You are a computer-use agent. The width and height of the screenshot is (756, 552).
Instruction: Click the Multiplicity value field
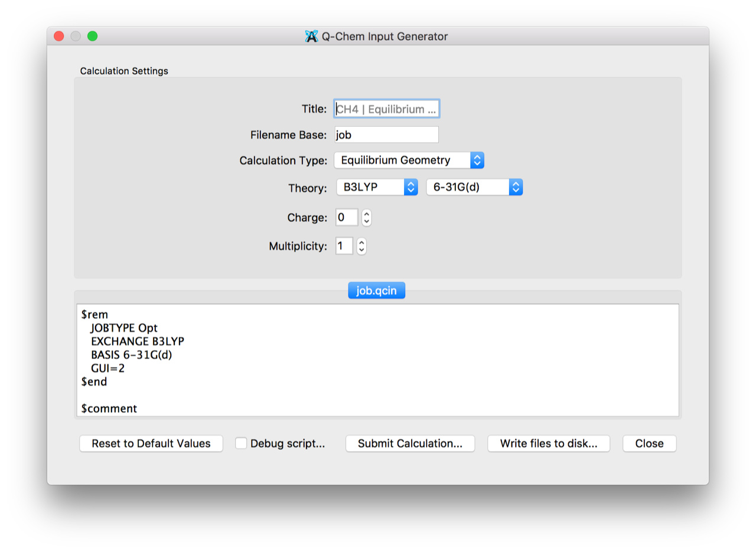pos(344,246)
